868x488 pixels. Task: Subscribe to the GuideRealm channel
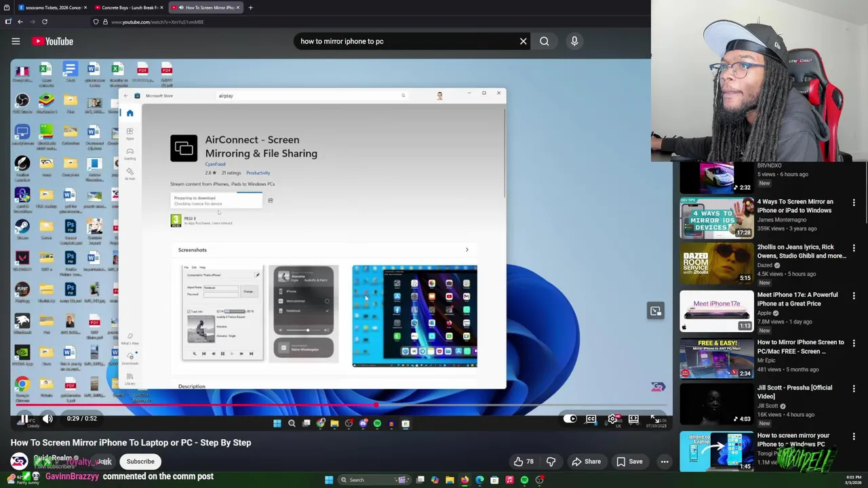click(140, 462)
